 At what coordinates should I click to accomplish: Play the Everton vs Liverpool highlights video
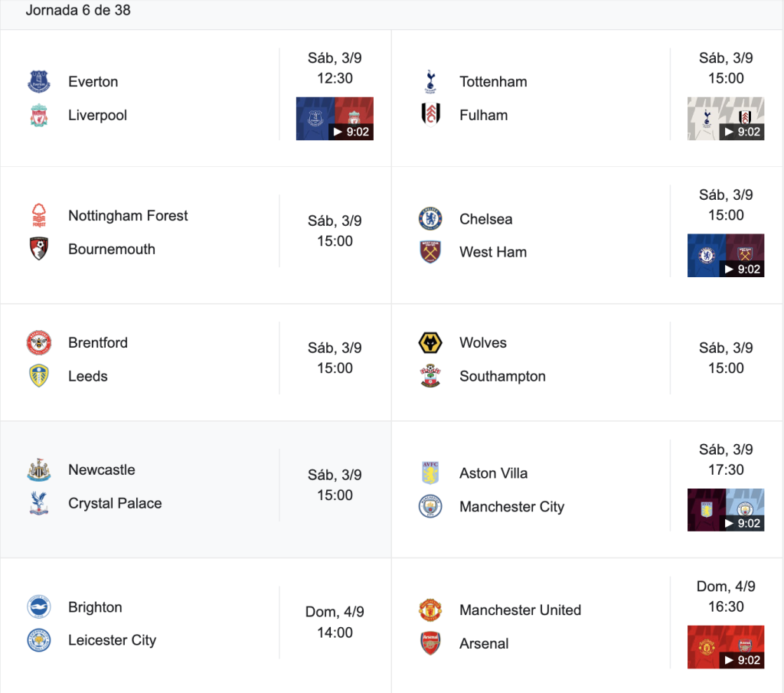pyautogui.click(x=335, y=119)
